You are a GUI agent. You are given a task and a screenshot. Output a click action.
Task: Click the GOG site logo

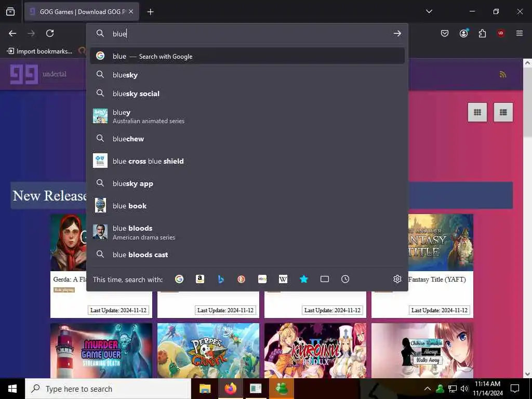tap(24, 74)
